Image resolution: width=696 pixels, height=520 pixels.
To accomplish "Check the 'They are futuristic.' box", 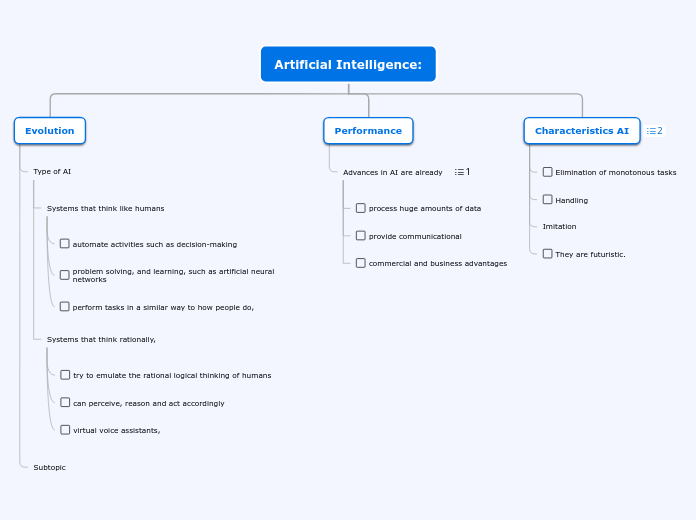I will tap(548, 254).
